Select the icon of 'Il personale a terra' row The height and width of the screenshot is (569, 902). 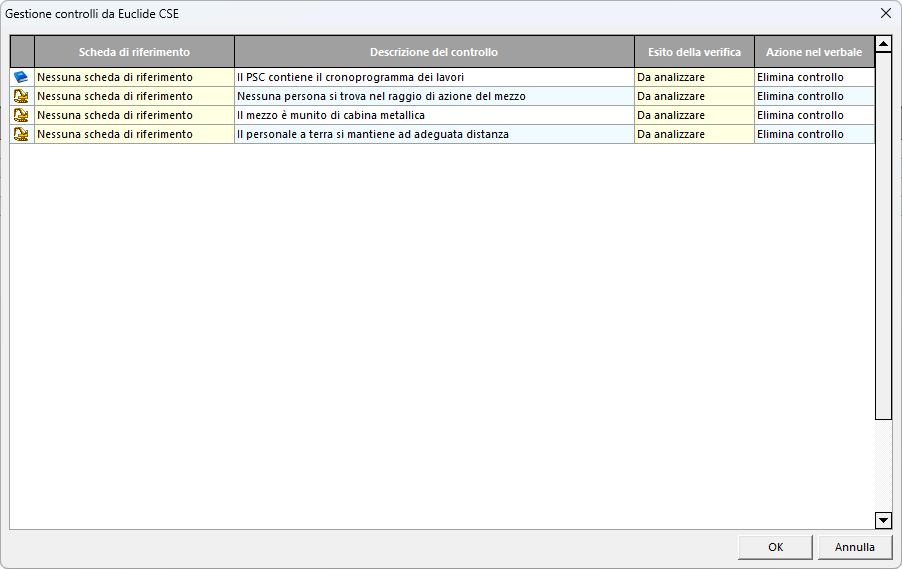coord(21,134)
